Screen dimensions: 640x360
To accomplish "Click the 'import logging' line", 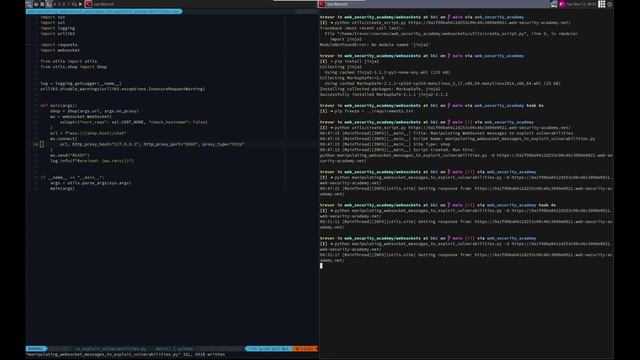I will point(58,28).
